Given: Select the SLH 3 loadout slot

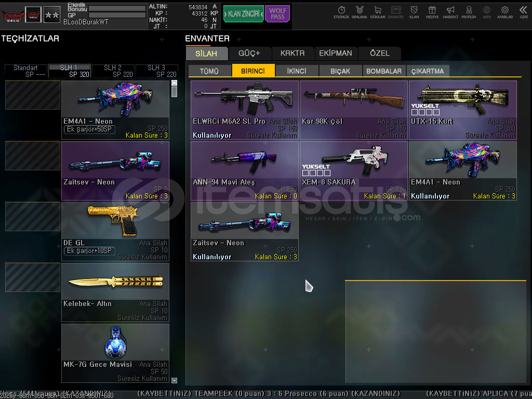Looking at the screenshot, I should [157, 71].
